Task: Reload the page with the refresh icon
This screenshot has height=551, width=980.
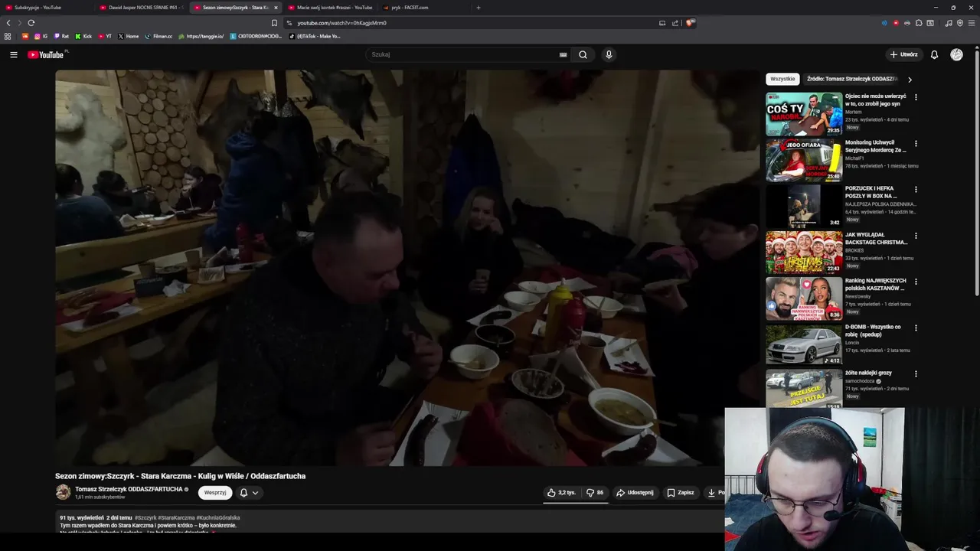Action: coord(31,23)
